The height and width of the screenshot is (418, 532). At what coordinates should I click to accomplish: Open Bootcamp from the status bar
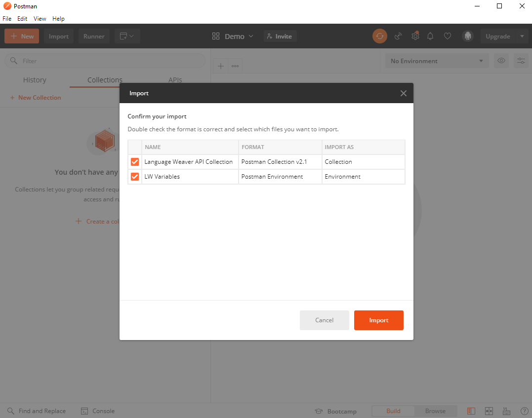[335, 411]
